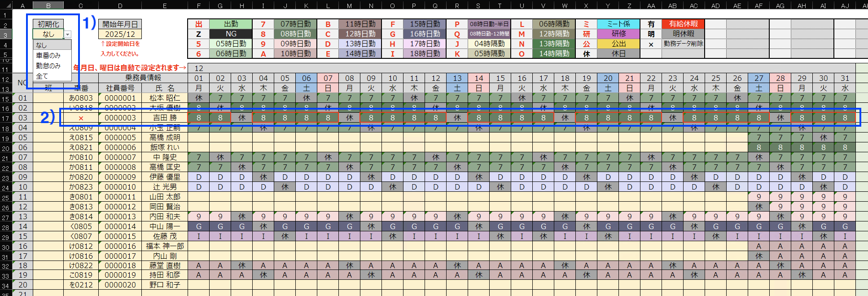Click the 初期化 dropdown arrow button
868x296 pixels.
pyautogui.click(x=67, y=35)
